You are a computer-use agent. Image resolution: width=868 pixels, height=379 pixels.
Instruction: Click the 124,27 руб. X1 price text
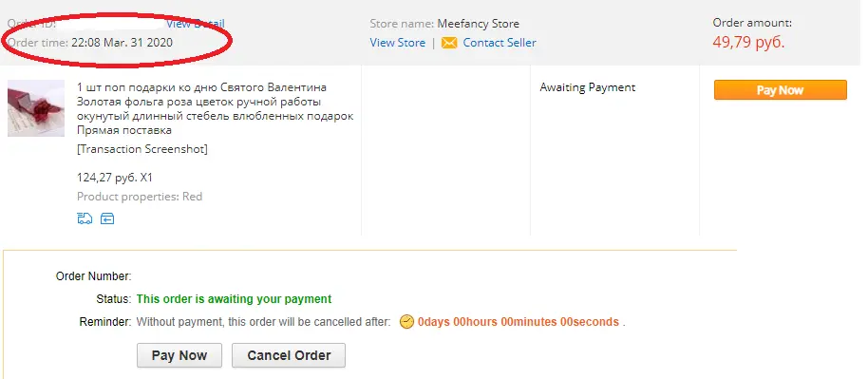pyautogui.click(x=115, y=178)
